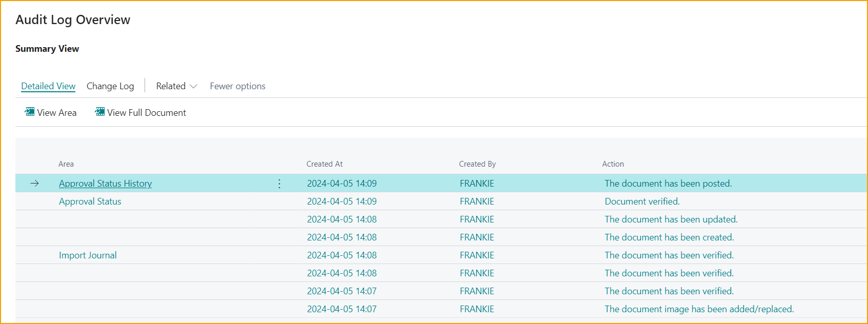Click 'The document has been posted.' action
The height and width of the screenshot is (324, 868).
668,184
